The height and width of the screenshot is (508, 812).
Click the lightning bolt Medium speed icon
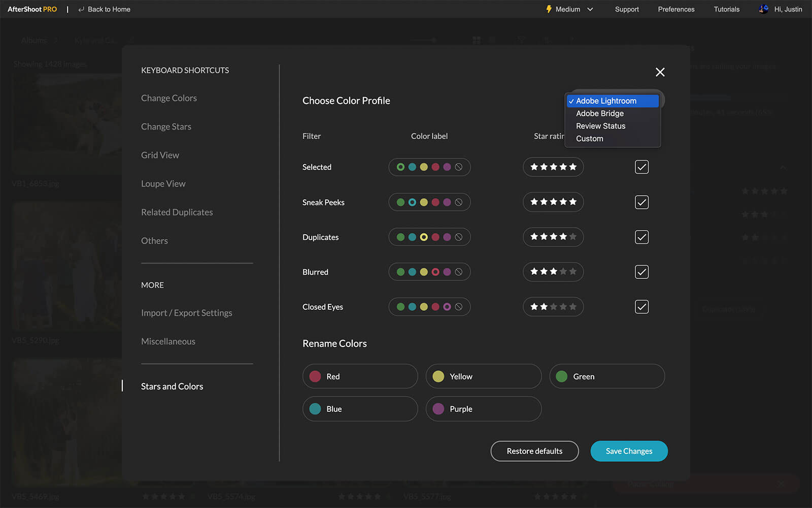[x=549, y=9]
